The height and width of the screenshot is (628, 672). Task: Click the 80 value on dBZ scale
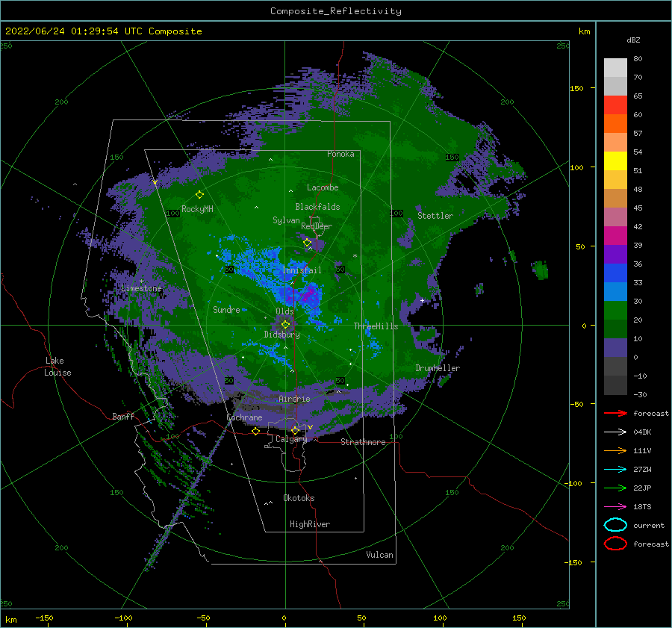(638, 59)
